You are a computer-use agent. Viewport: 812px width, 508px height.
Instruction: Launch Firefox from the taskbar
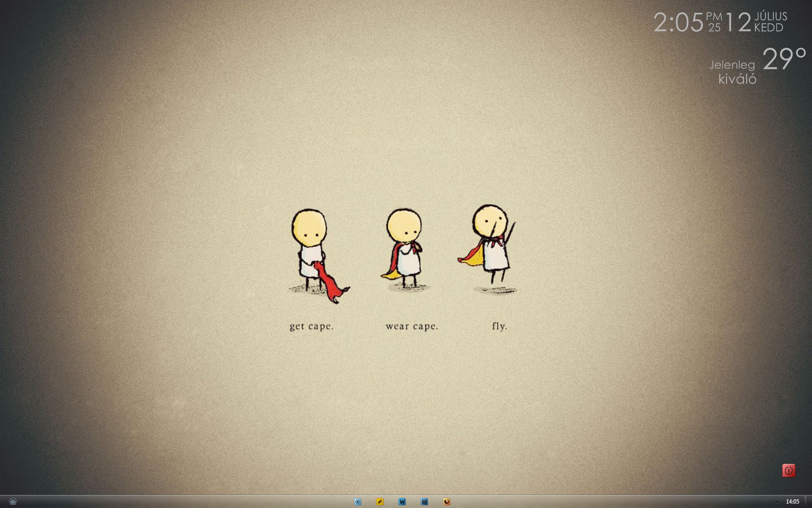(447, 502)
